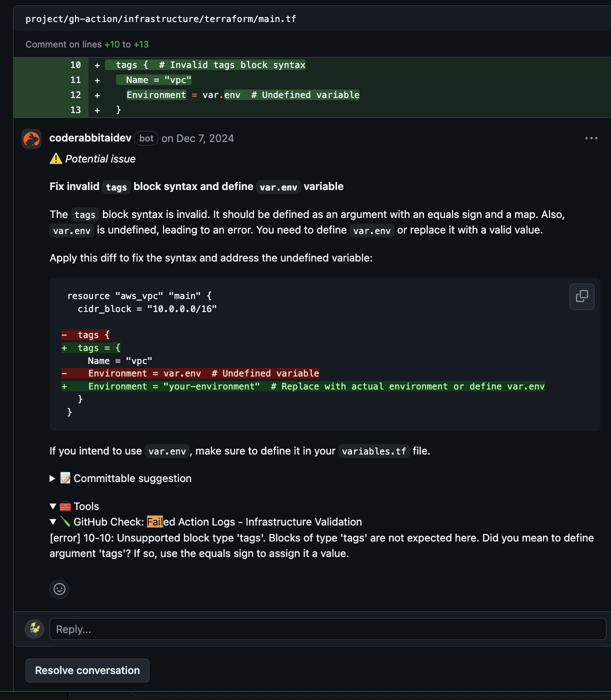Click the memo icon next to Committable suggestion

coord(64,478)
